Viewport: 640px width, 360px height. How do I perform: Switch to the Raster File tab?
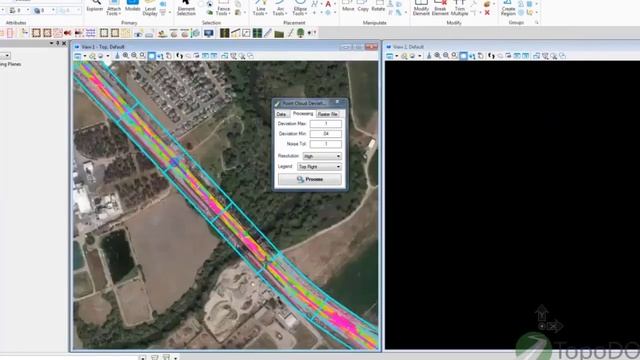pos(327,114)
